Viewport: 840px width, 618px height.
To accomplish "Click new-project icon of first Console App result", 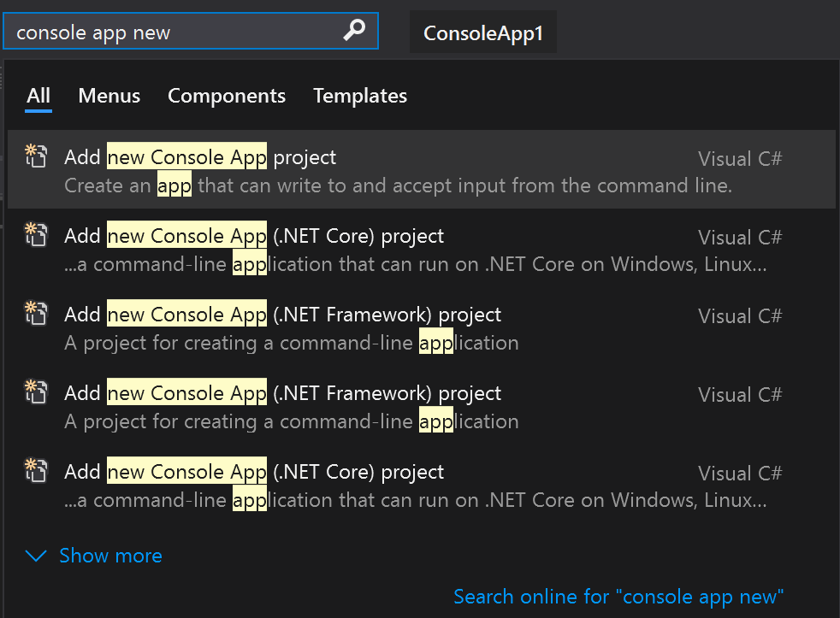I will (x=36, y=156).
